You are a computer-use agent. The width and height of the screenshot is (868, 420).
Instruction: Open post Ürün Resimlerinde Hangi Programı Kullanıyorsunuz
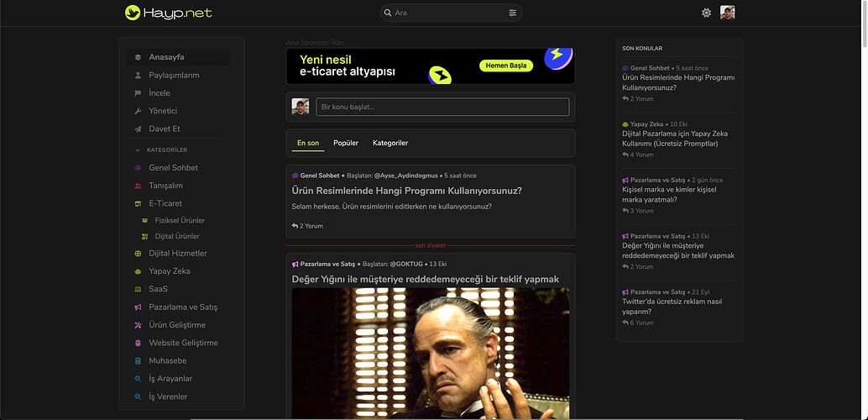(x=406, y=191)
